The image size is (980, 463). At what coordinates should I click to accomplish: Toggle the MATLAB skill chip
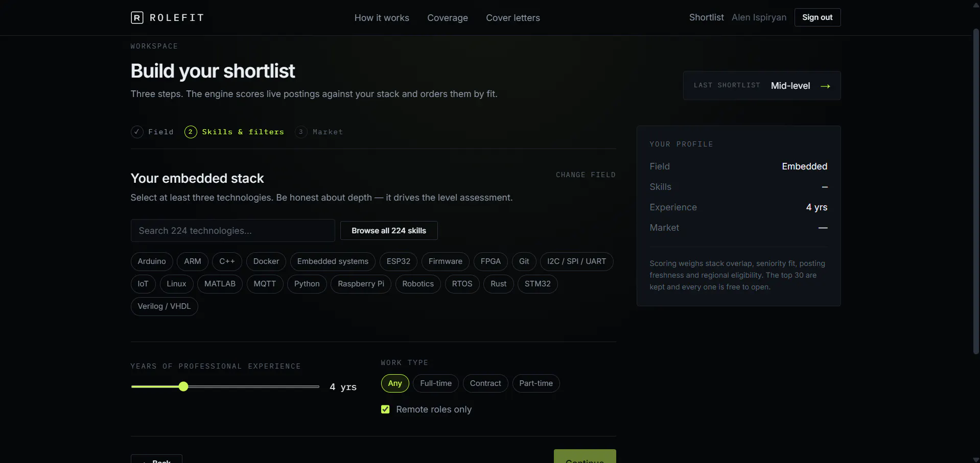[220, 284]
